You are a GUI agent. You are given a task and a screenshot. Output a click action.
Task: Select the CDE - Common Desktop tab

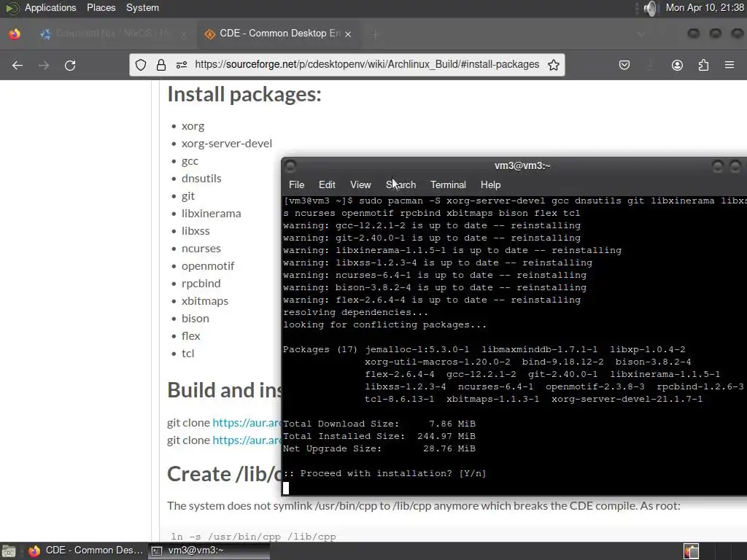[x=279, y=34]
